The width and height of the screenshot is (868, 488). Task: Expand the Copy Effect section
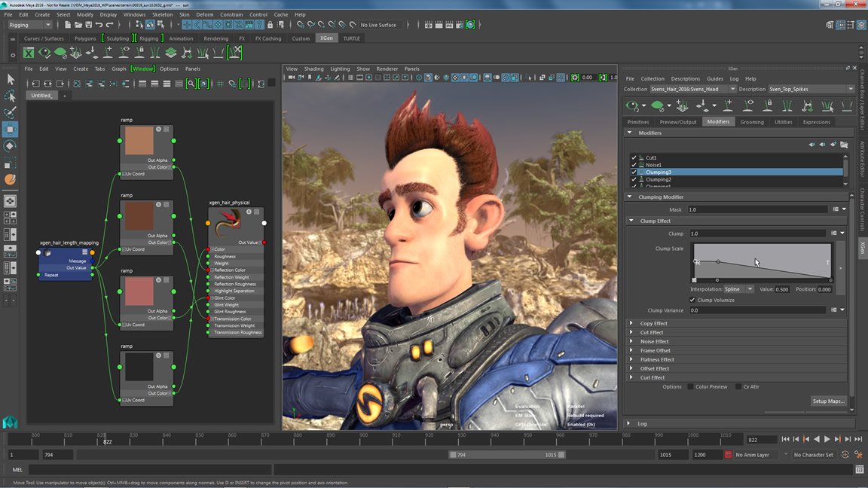(631, 323)
